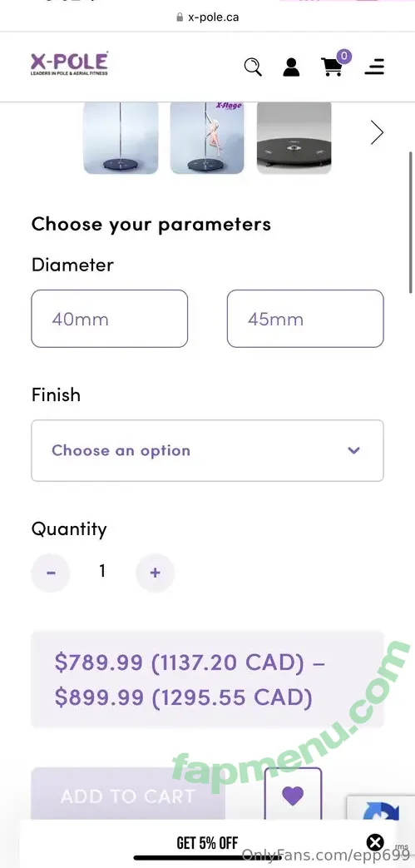Screen dimensions: 415x868
Task: Show next product thumbnails with arrow
Action: point(377,132)
